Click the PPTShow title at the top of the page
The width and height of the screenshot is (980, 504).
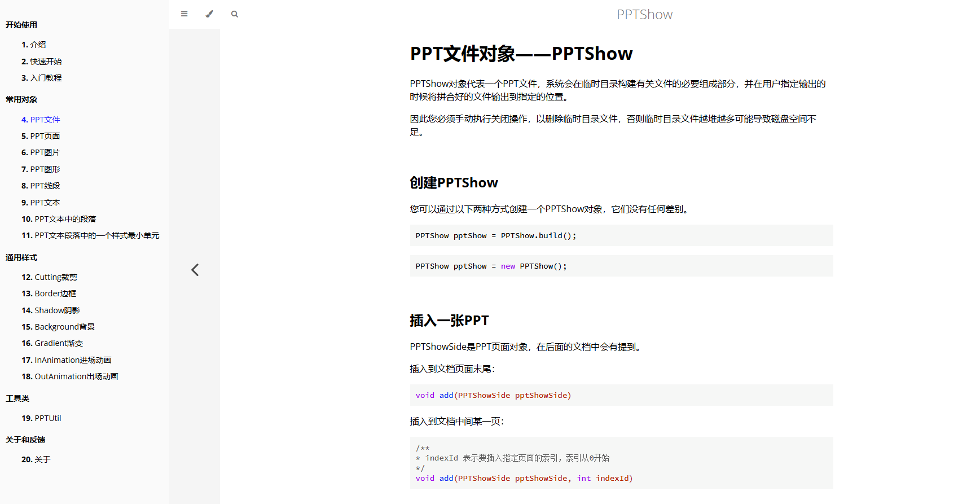[644, 15]
